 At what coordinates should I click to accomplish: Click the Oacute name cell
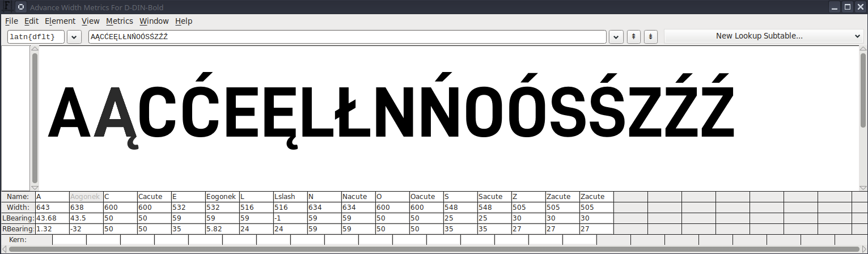pyautogui.click(x=426, y=196)
